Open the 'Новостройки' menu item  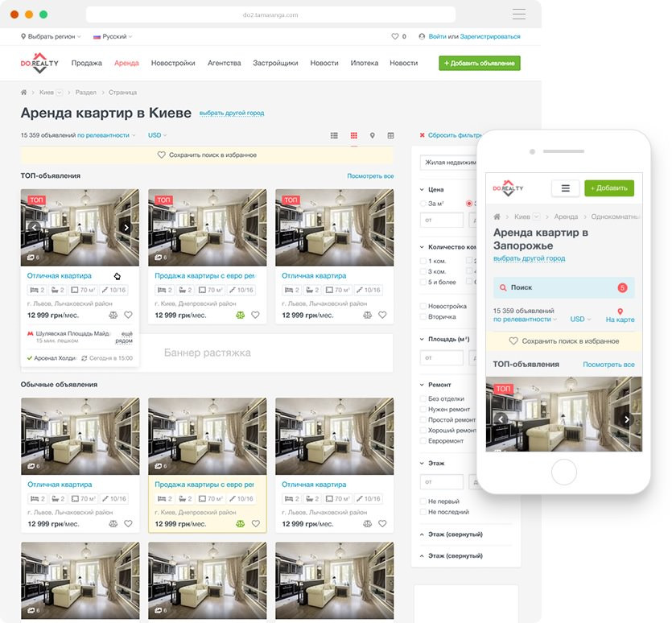click(173, 63)
